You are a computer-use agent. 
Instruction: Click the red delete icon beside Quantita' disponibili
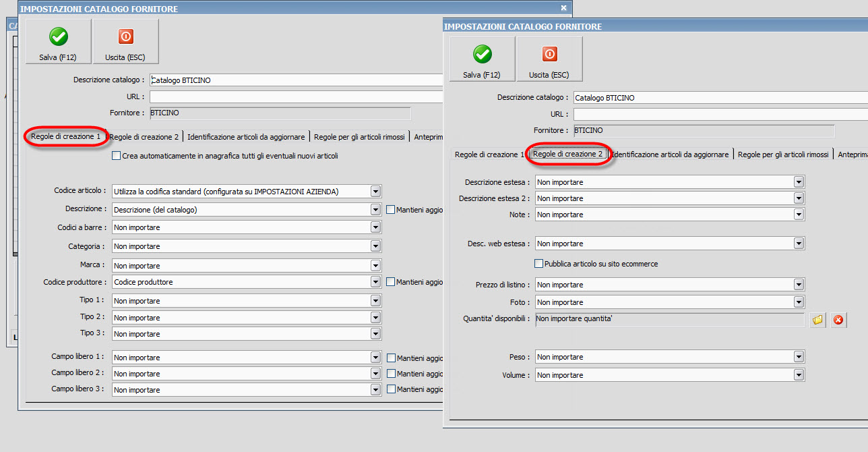click(838, 320)
